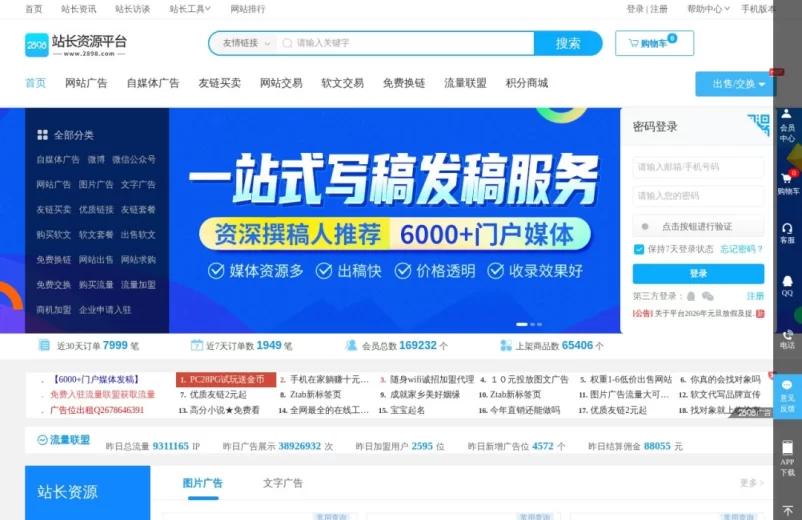Viewport: 802px width, 520px height.
Task: Open 网站排行 in the top bar
Action: click(x=248, y=9)
